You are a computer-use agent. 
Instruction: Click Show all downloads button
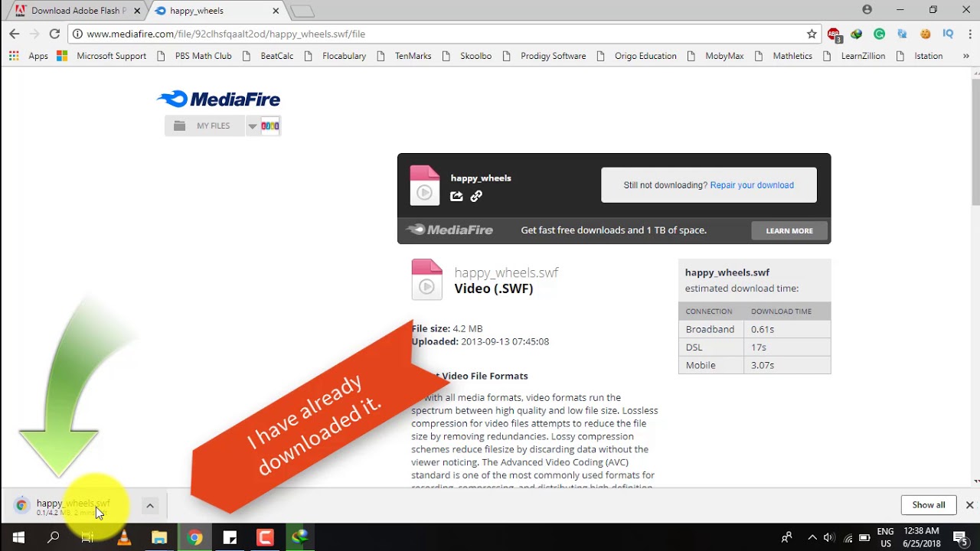pyautogui.click(x=929, y=505)
